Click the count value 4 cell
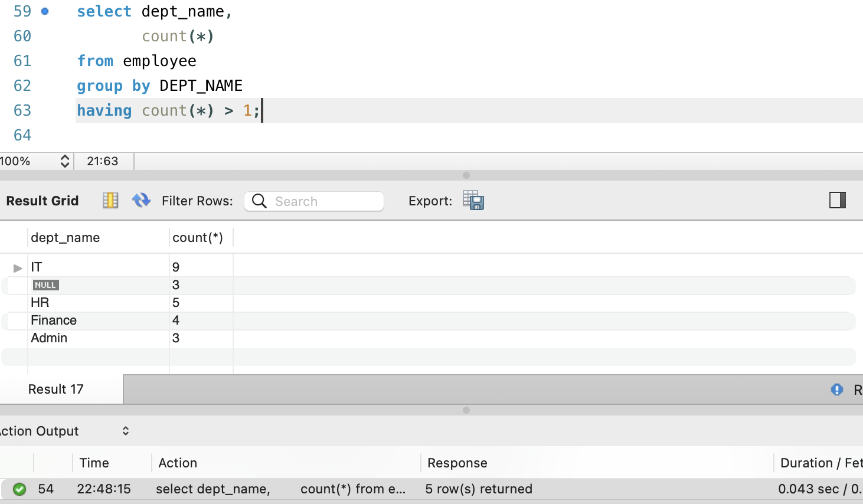Screen dimensions: 863x504 pyautogui.click(x=201, y=320)
